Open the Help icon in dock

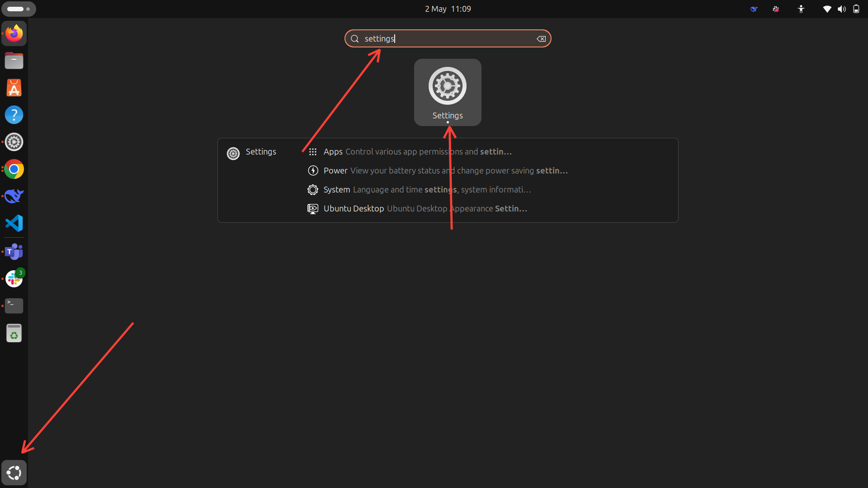pos(14,115)
